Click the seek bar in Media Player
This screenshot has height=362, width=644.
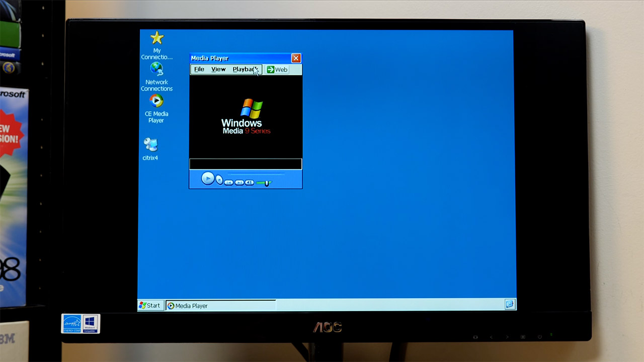[256, 174]
